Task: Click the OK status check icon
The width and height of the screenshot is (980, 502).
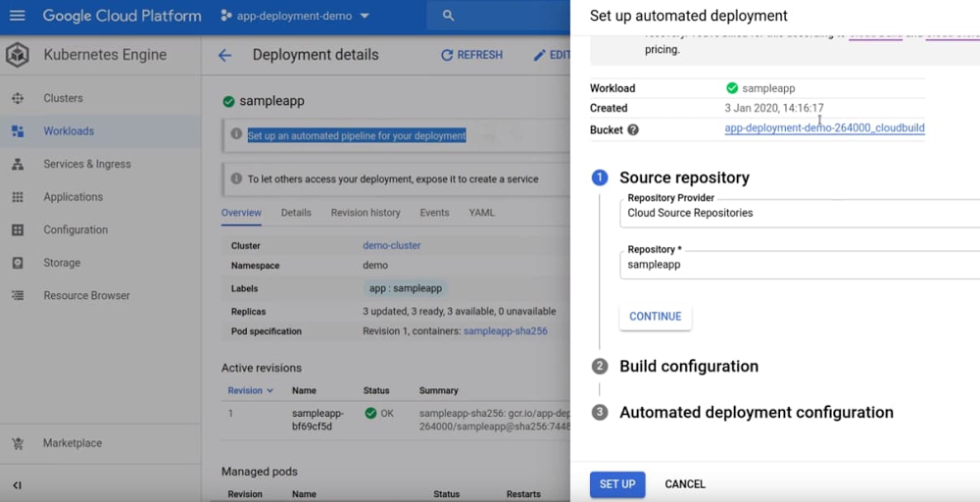Action: [370, 413]
